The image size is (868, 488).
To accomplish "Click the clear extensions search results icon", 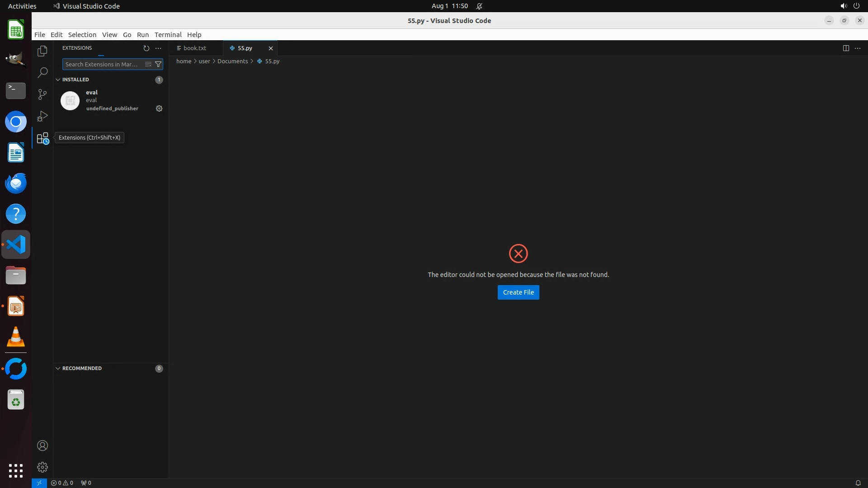I will (148, 64).
